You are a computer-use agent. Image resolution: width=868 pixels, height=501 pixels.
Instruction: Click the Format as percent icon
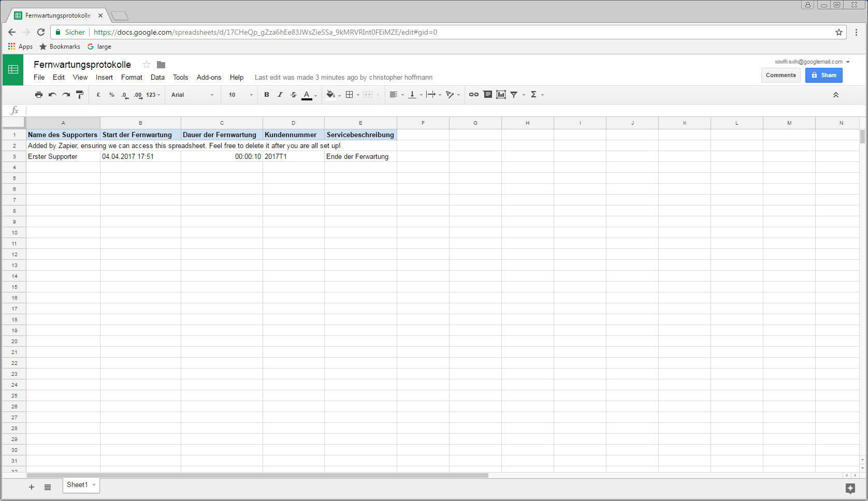[111, 95]
